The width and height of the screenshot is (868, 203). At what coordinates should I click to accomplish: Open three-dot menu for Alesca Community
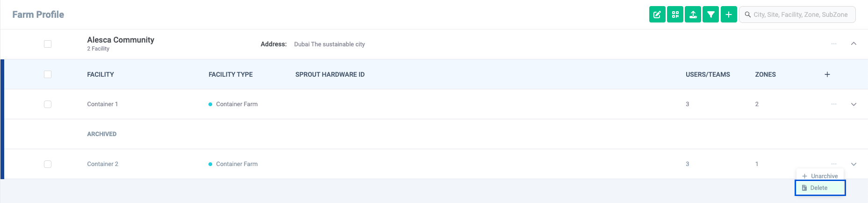(x=834, y=43)
